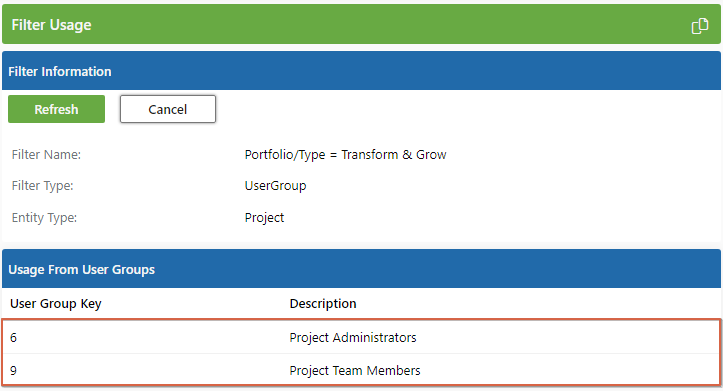Click the Project entity type value
Image resolution: width=723 pixels, height=391 pixels.
[264, 218]
